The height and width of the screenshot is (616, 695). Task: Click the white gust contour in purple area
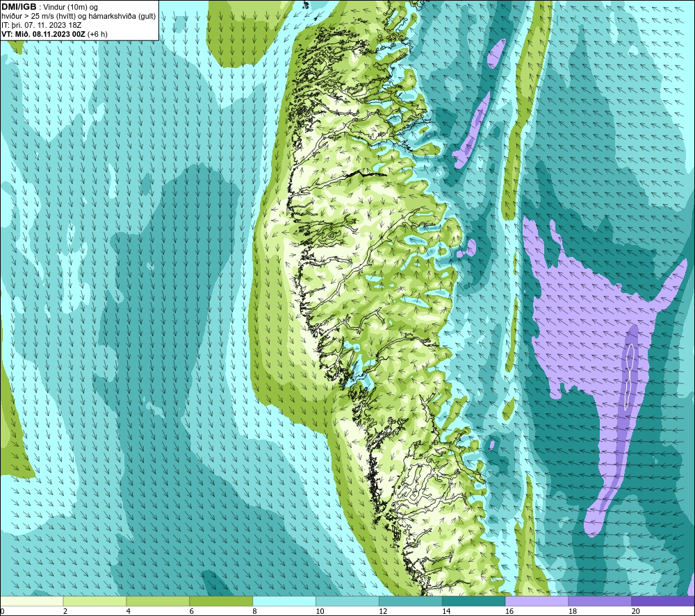pos(629,377)
